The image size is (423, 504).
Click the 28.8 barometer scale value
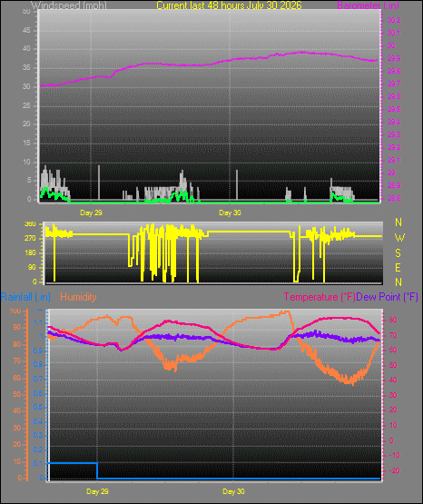coord(394,198)
